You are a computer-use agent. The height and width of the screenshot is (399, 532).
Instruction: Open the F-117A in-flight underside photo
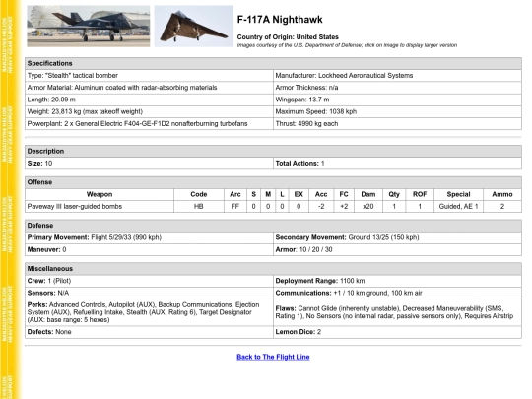coord(194,27)
